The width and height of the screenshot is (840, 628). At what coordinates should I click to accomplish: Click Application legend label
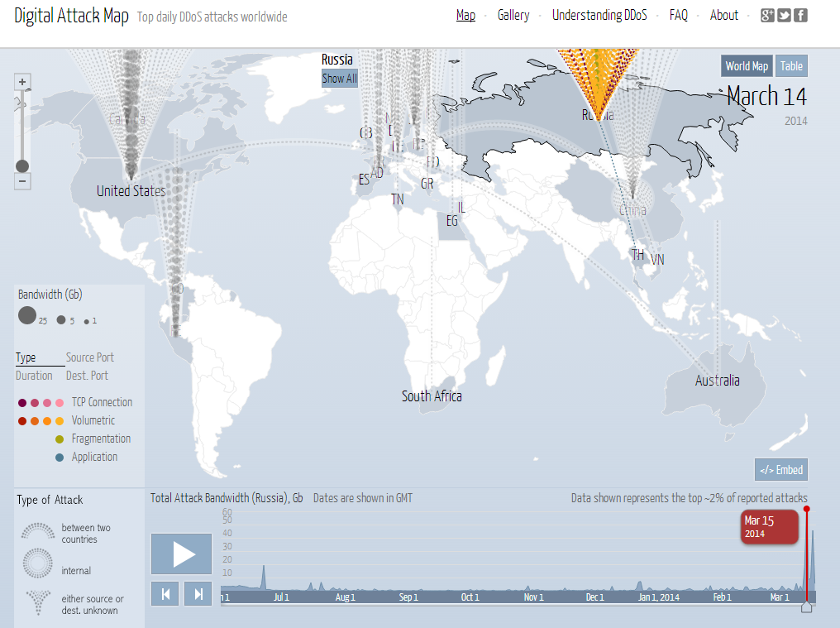click(94, 458)
